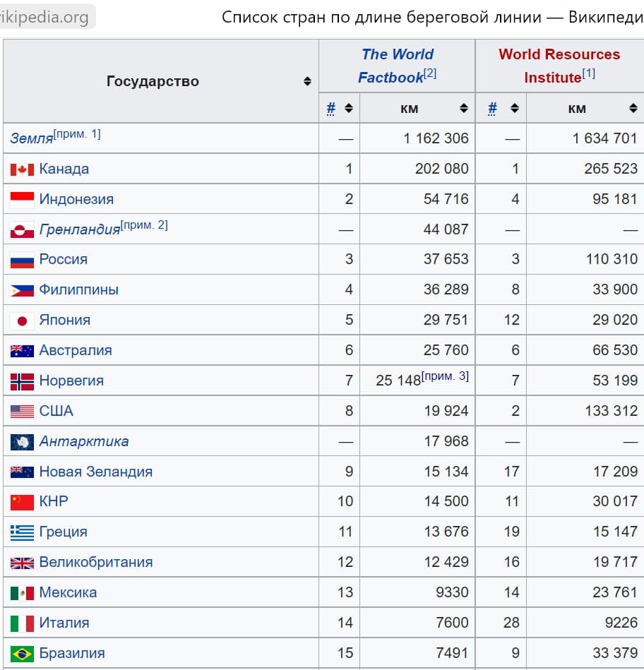Click the Norway flag icon
Viewport: 644px width, 670px height.
pyautogui.click(x=22, y=381)
